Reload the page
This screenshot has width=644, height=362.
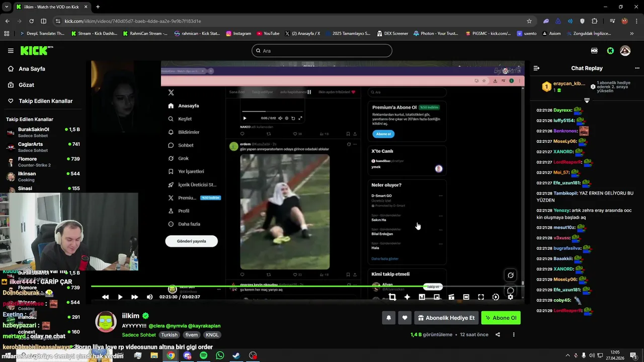click(31, 21)
